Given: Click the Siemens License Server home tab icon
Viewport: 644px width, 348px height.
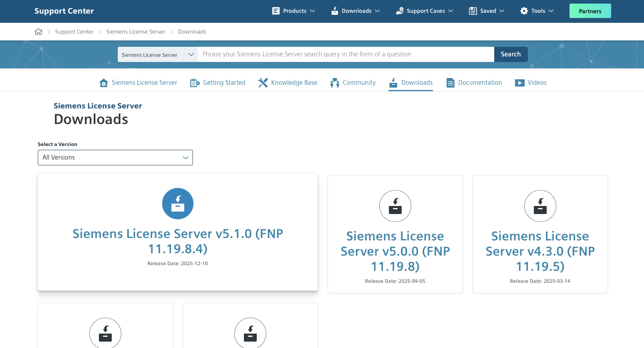Looking at the screenshot, I should (x=104, y=83).
